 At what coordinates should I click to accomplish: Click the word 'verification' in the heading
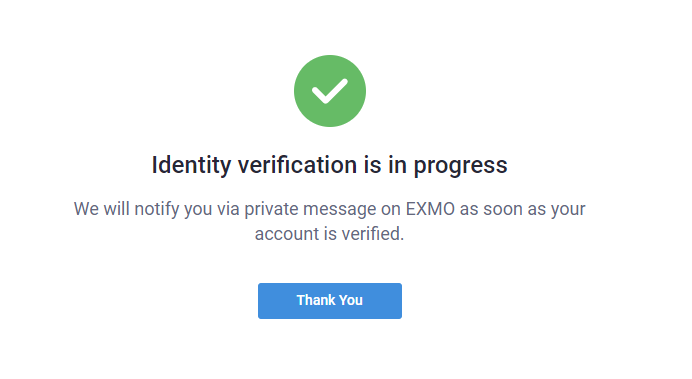[x=297, y=165]
